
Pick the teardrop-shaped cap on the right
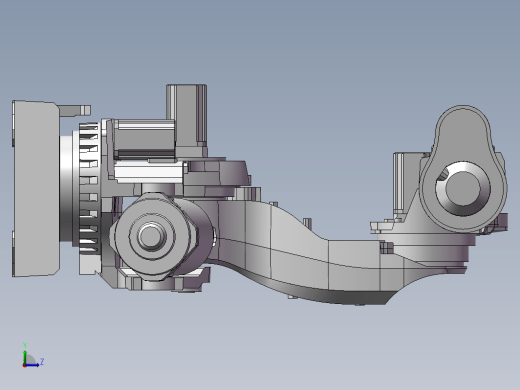pyautogui.click(x=463, y=169)
